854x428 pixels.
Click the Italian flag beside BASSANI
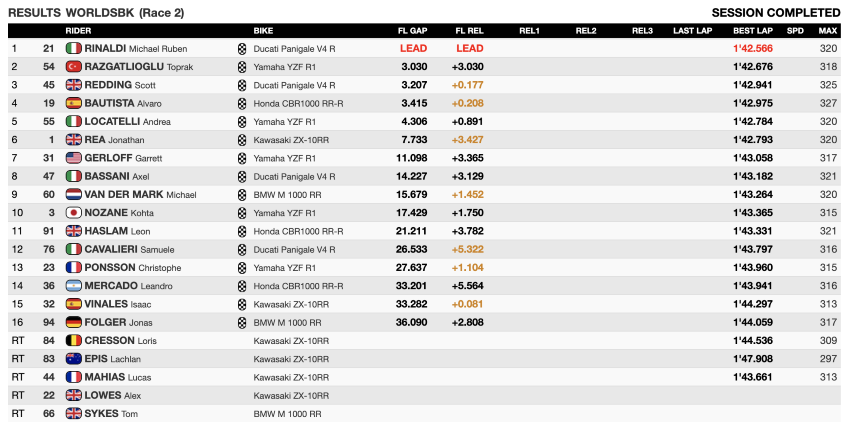(74, 176)
